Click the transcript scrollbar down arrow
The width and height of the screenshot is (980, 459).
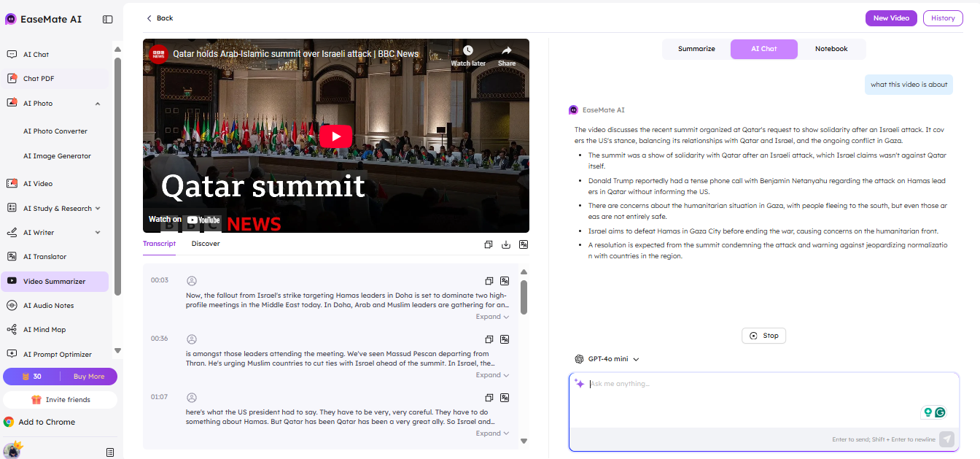point(524,441)
